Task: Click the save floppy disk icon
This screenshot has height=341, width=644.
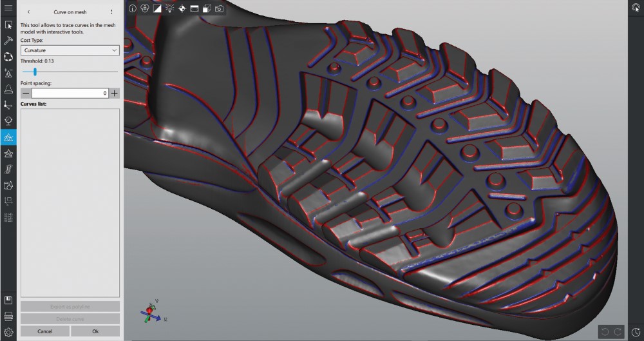Action: pos(8,300)
